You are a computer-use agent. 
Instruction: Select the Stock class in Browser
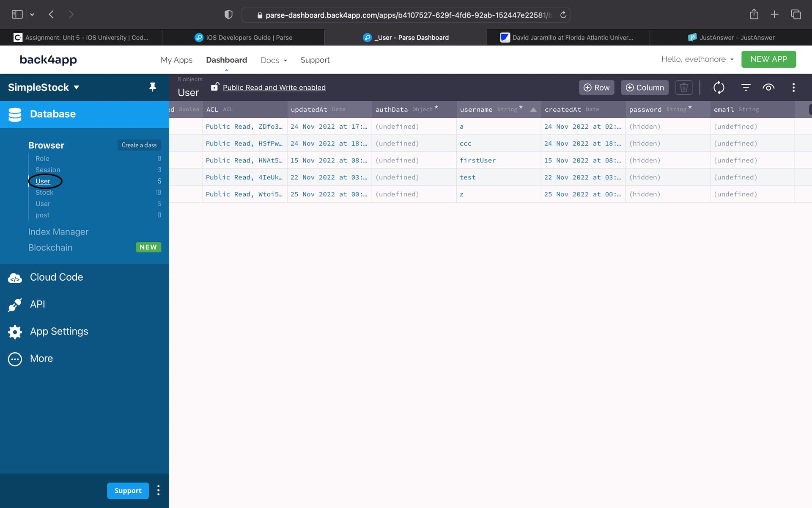pos(44,193)
